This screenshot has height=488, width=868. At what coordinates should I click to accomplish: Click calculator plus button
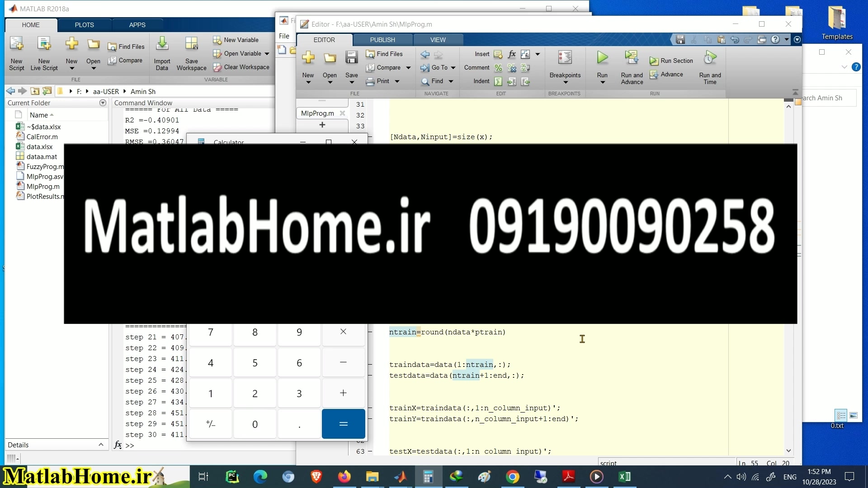[343, 393]
